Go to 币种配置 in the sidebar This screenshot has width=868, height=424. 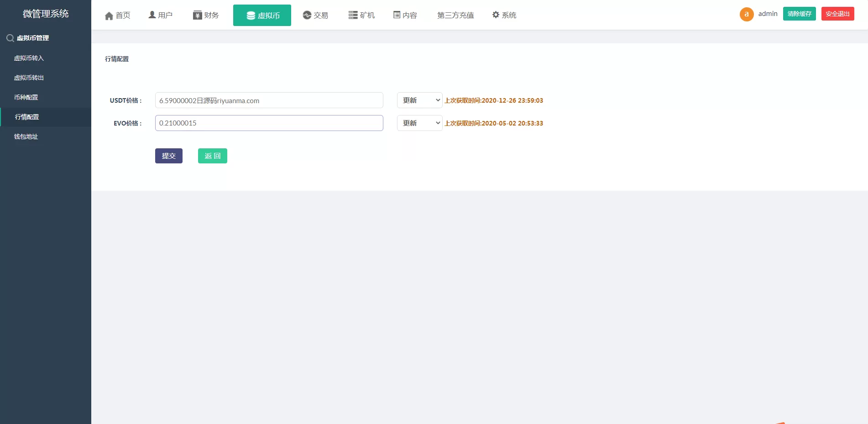point(26,97)
